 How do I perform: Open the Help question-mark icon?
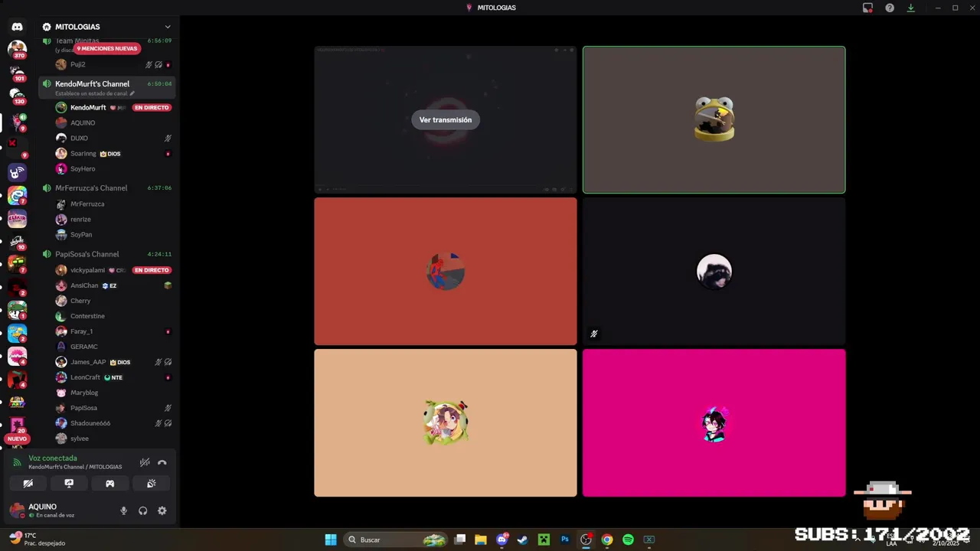(890, 8)
